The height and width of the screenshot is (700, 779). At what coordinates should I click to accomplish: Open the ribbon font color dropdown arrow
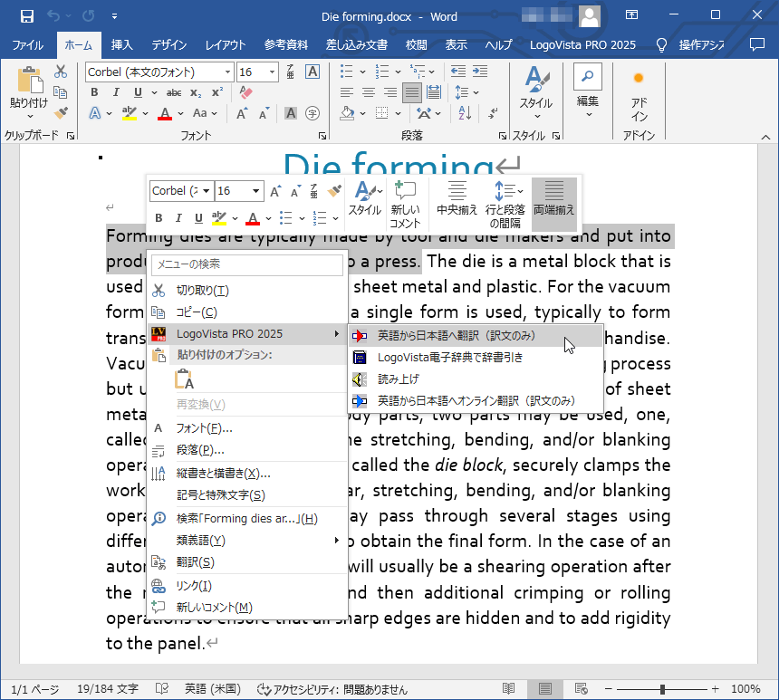click(x=181, y=114)
